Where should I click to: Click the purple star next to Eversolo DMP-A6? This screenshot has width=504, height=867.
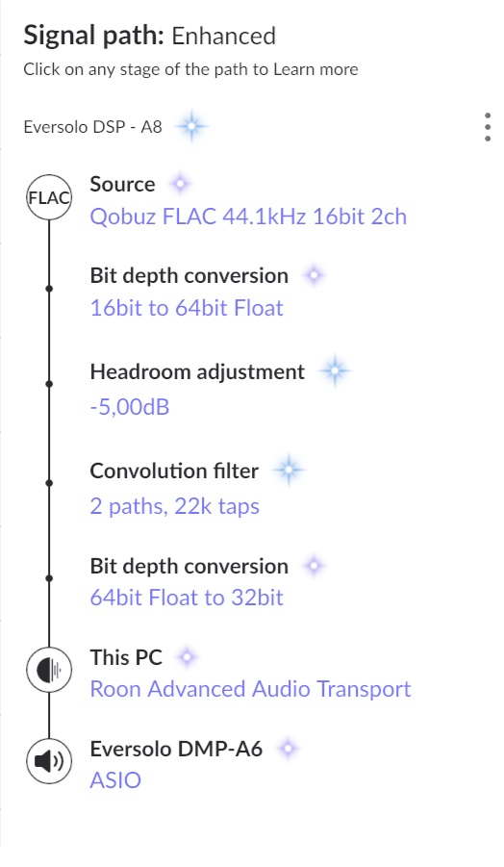[x=288, y=749]
